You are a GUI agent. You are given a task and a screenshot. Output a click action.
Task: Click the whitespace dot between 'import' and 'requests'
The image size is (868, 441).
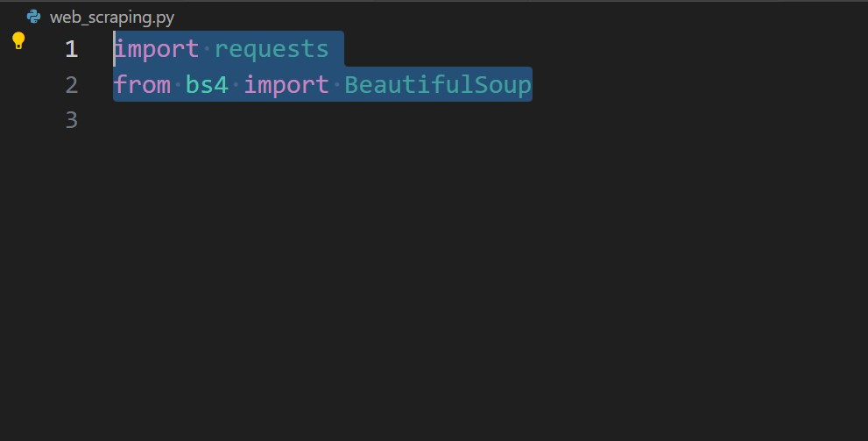click(208, 49)
